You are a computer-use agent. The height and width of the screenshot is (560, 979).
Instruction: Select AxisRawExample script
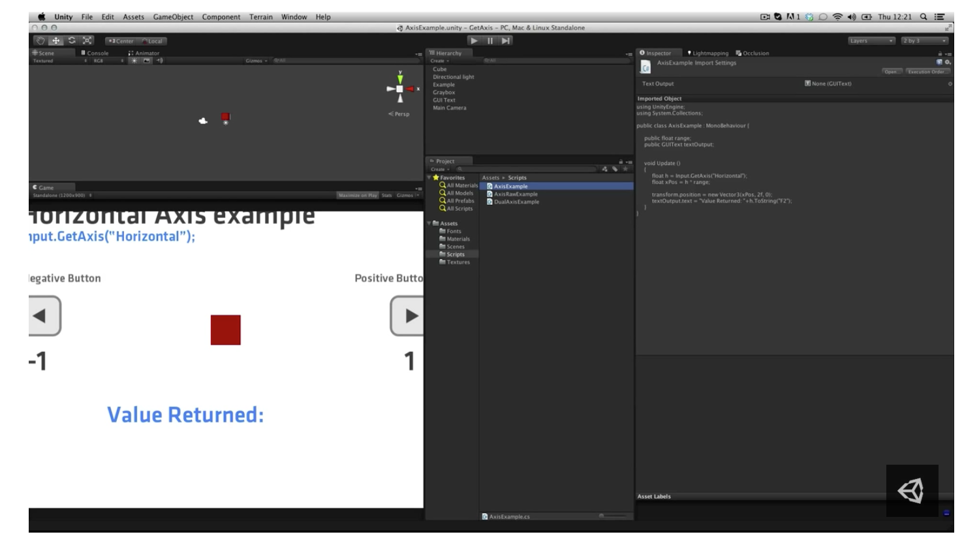pyautogui.click(x=516, y=194)
